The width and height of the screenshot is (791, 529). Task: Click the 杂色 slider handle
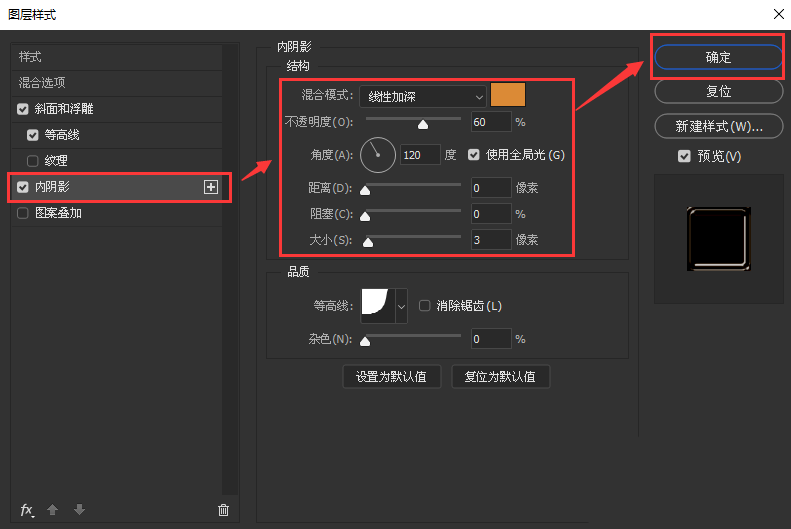tap(365, 341)
